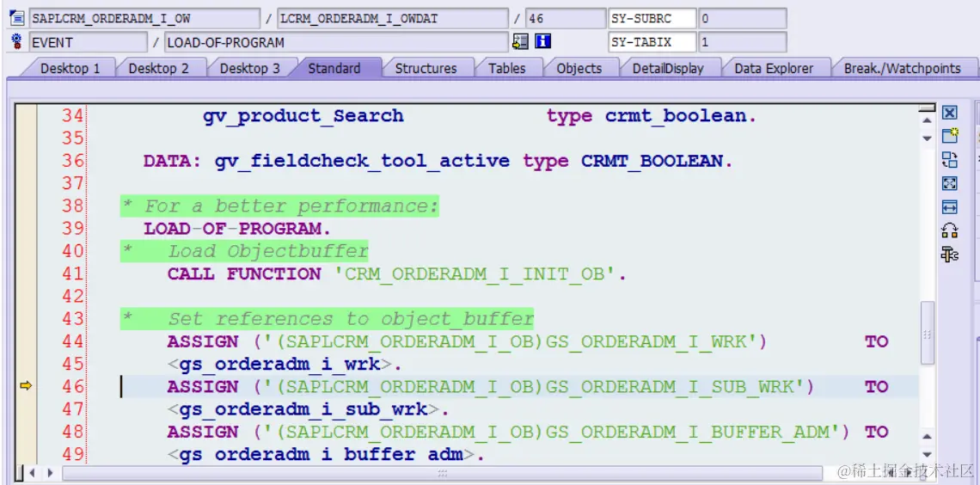Open tool services via the wrench icon
Image resolution: width=980 pixels, height=485 pixels.
pyautogui.click(x=949, y=255)
